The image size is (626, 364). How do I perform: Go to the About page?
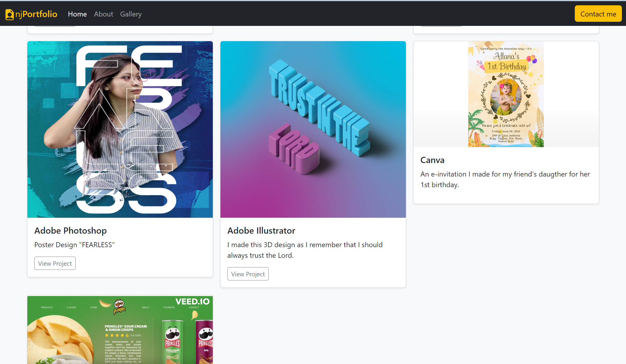(103, 14)
